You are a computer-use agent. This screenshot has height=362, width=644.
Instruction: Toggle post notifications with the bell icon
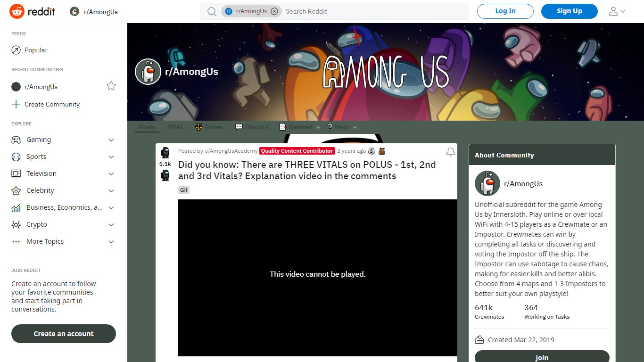pos(451,152)
